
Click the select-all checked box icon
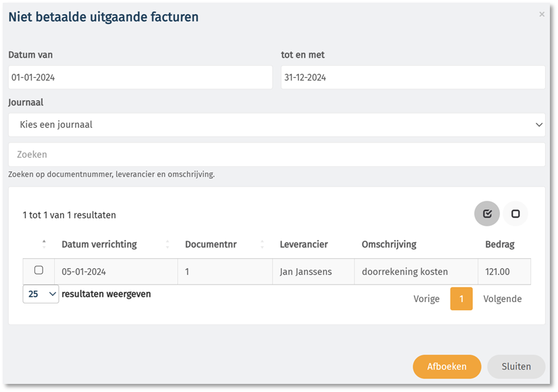[487, 214]
